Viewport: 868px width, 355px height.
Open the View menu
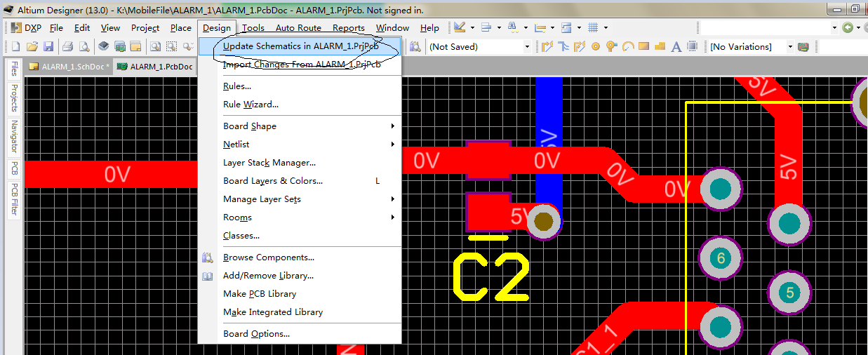(x=110, y=28)
